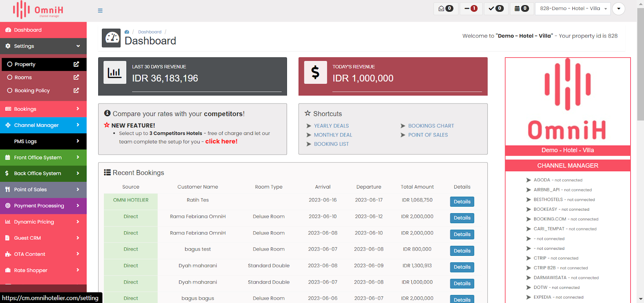Viewport: 644px width, 303px height.
Task: Click the large dashboard gauge icon
Action: coord(111,38)
